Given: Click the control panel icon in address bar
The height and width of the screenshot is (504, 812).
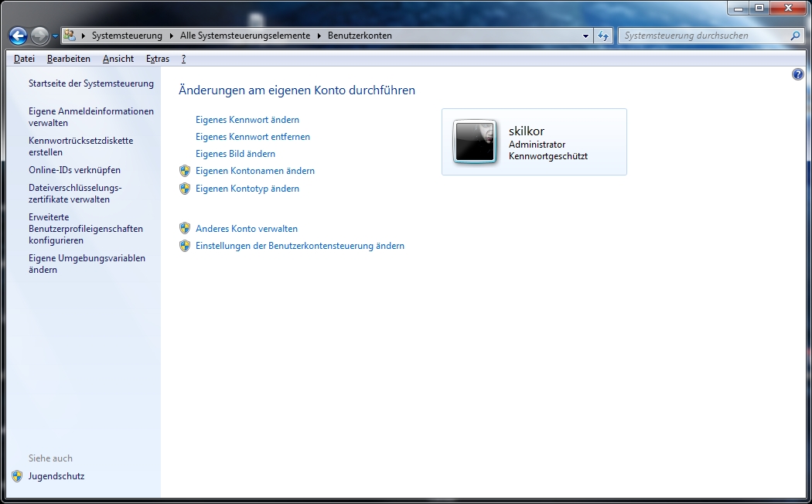Looking at the screenshot, I should (70, 36).
